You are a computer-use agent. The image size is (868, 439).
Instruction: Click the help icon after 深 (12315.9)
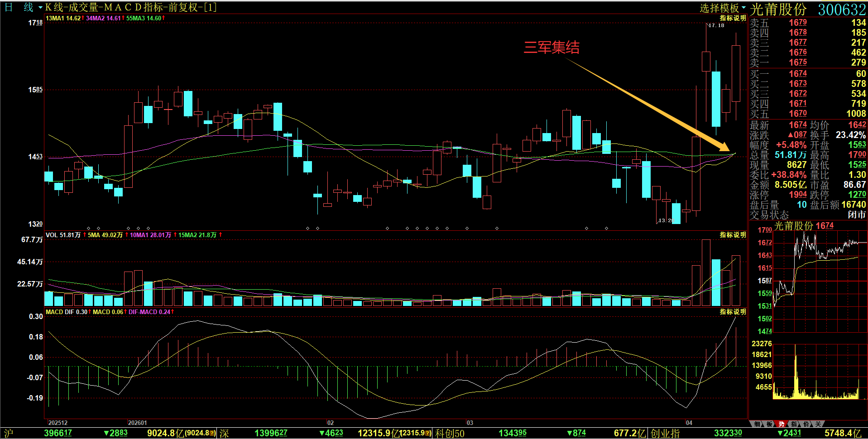[428, 433]
